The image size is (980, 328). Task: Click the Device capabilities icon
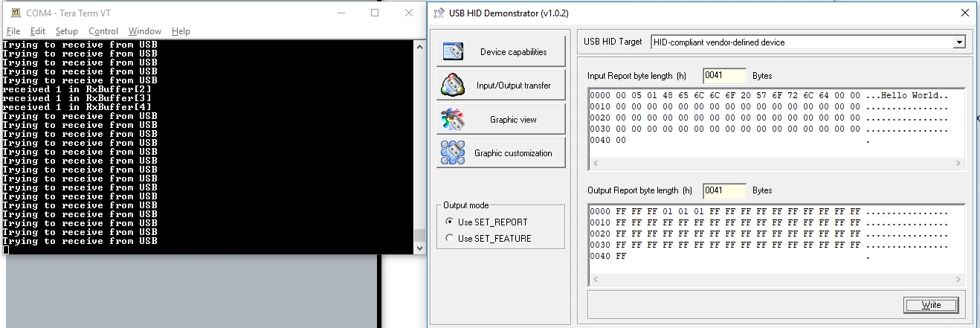click(453, 52)
